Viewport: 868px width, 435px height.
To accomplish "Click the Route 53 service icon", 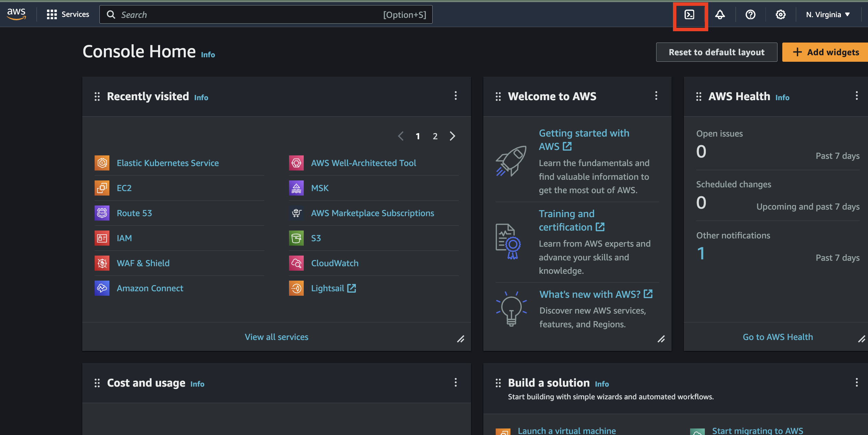I will click(x=101, y=213).
